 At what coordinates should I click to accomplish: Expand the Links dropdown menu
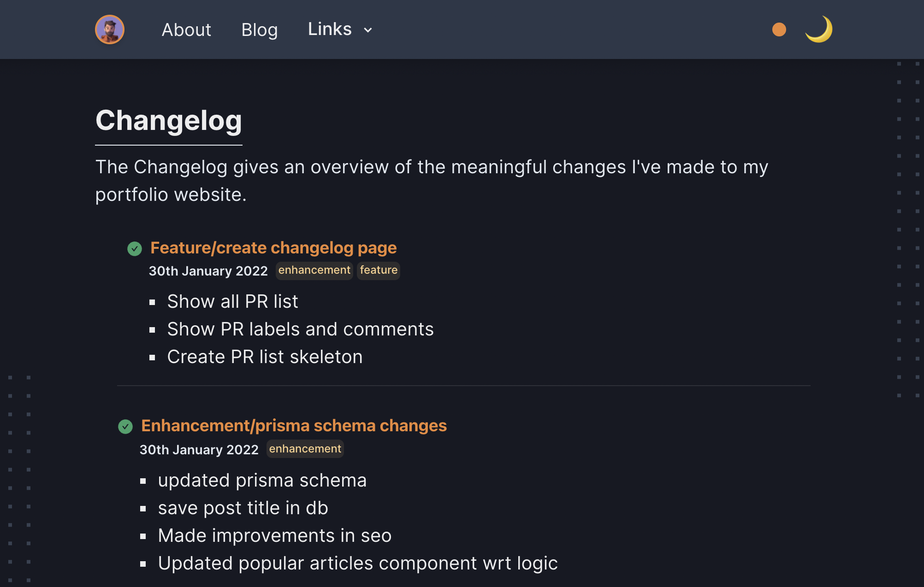(340, 29)
